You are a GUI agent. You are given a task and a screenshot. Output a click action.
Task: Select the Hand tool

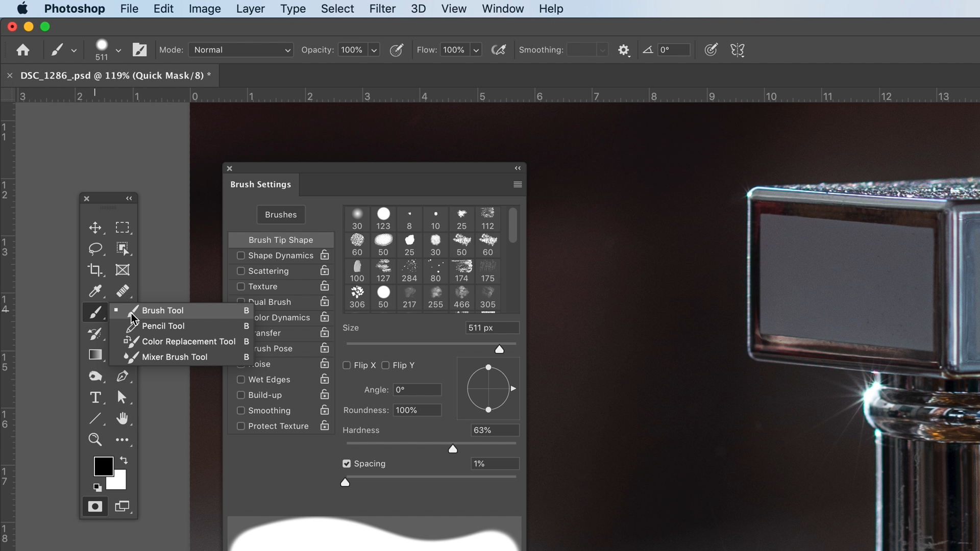click(x=122, y=418)
